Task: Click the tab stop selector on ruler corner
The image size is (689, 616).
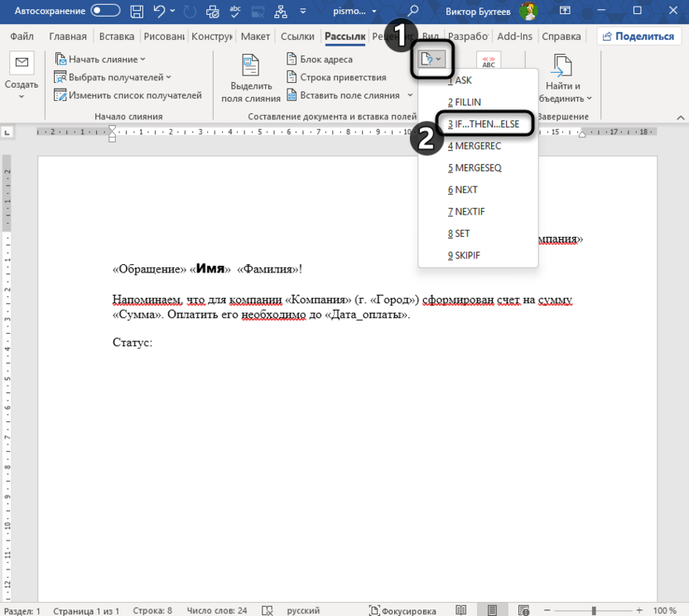Action: click(7, 132)
